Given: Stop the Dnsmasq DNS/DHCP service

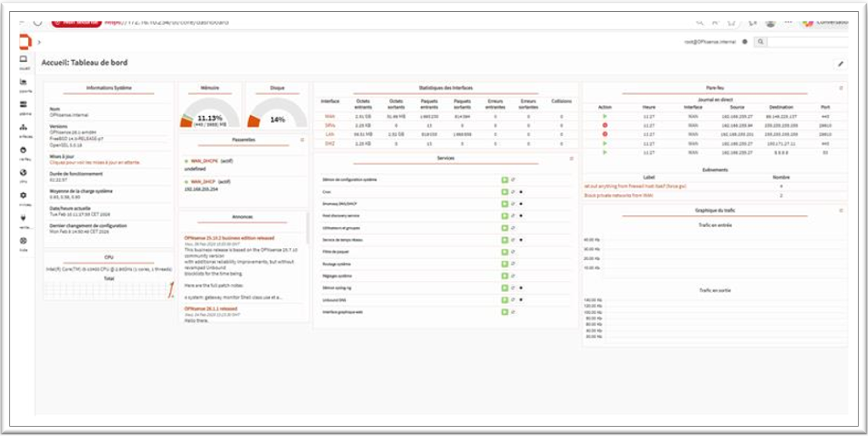Looking at the screenshot, I should pos(520,204).
